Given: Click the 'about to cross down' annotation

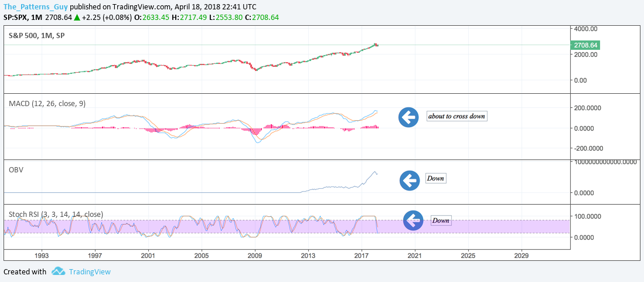Looking at the screenshot, I should pos(456,116).
